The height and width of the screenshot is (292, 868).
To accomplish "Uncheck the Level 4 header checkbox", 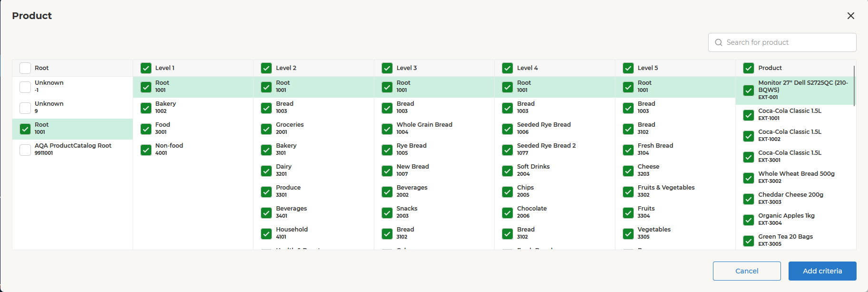I will 507,68.
